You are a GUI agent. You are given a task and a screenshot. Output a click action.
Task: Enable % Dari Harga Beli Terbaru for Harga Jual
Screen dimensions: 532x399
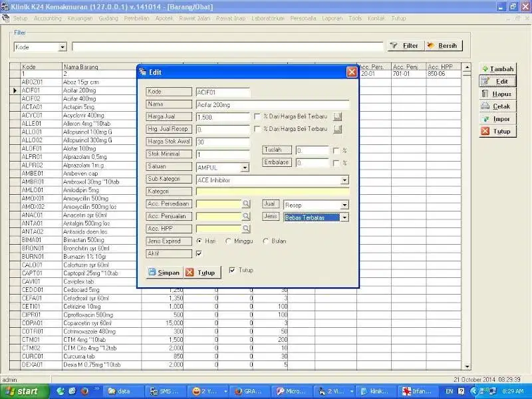click(257, 116)
